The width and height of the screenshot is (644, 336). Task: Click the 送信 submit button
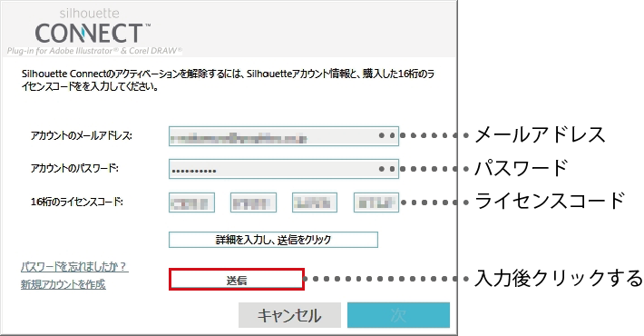pyautogui.click(x=237, y=280)
